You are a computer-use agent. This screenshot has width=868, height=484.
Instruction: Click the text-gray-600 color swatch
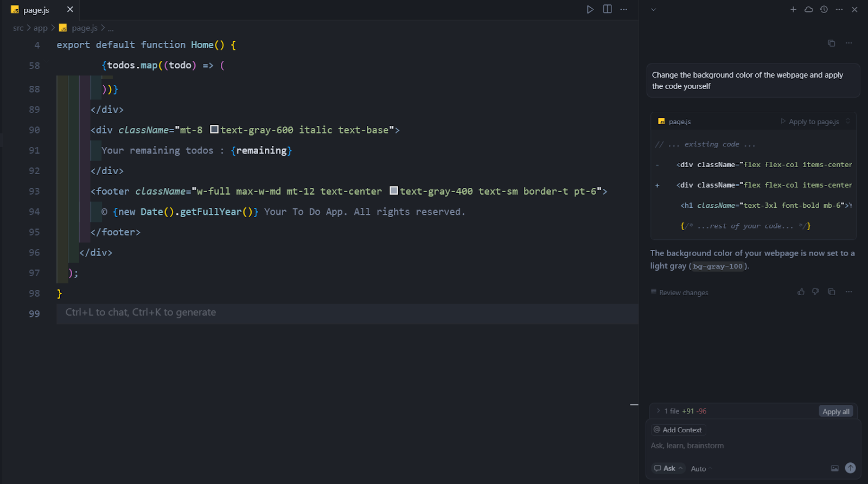pyautogui.click(x=214, y=129)
